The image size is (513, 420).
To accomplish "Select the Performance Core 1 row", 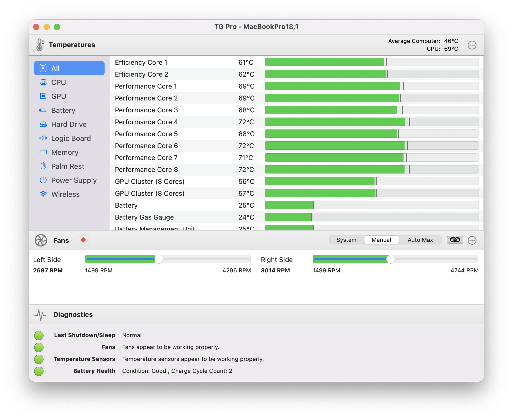I will (x=297, y=86).
